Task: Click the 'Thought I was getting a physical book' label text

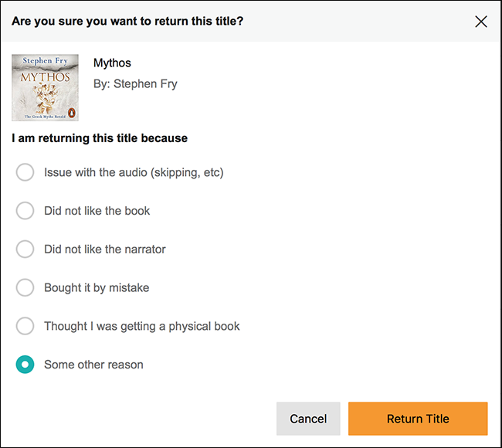Action: point(142,326)
